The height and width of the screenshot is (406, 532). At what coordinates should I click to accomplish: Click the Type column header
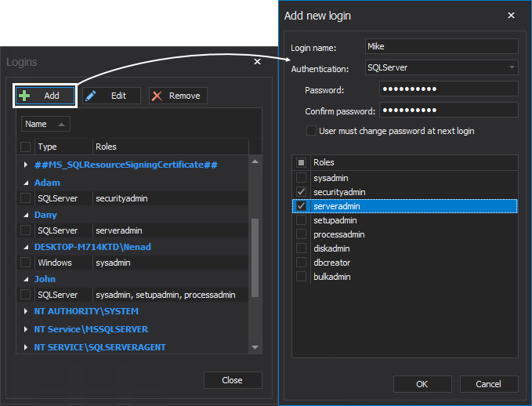click(63, 147)
